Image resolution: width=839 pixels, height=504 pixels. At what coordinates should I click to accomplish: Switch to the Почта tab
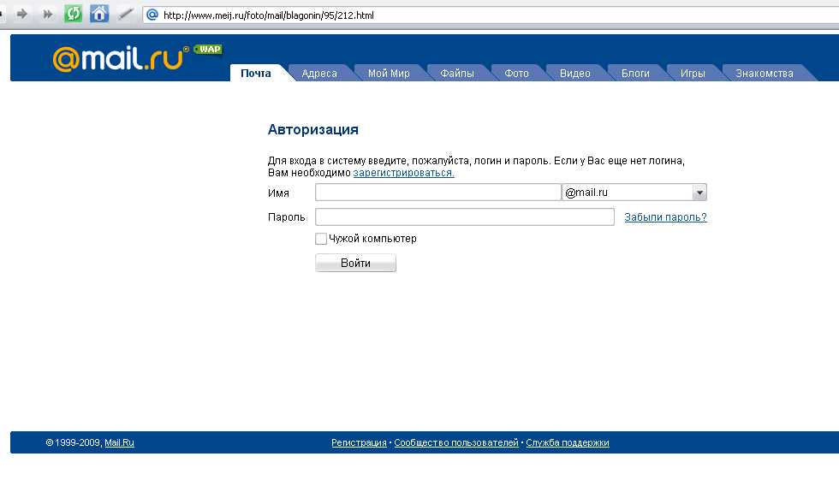(256, 74)
